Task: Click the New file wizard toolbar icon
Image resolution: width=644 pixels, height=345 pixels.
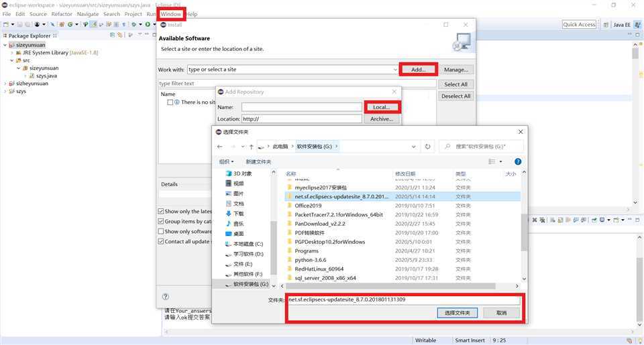Action: tap(6, 25)
